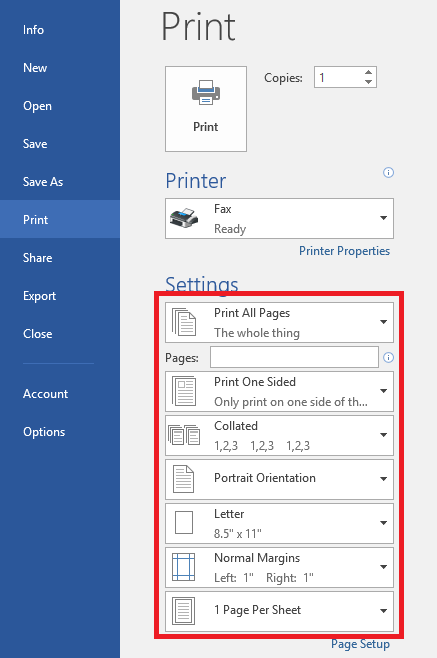Click the info icon next to Pages field

(388, 358)
